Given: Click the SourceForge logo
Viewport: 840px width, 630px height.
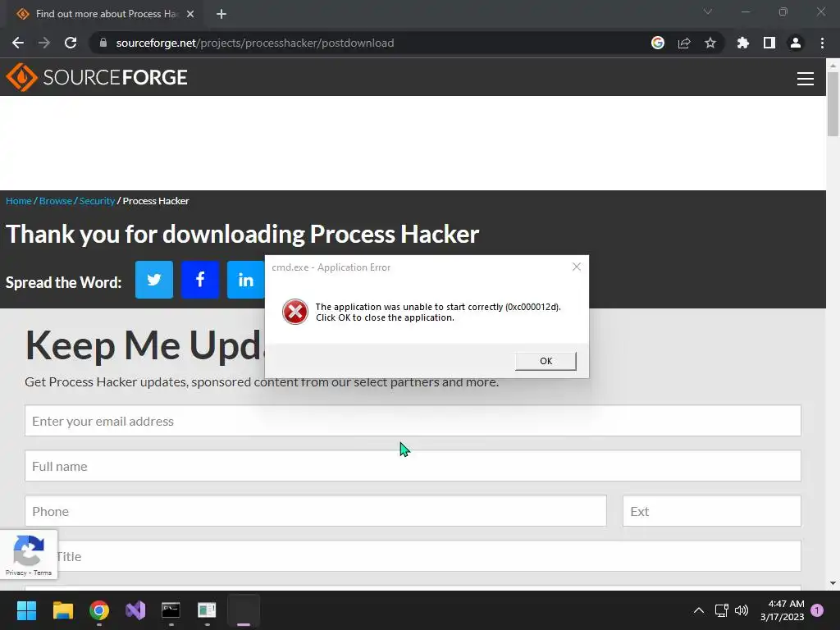Looking at the screenshot, I should pyautogui.click(x=97, y=77).
